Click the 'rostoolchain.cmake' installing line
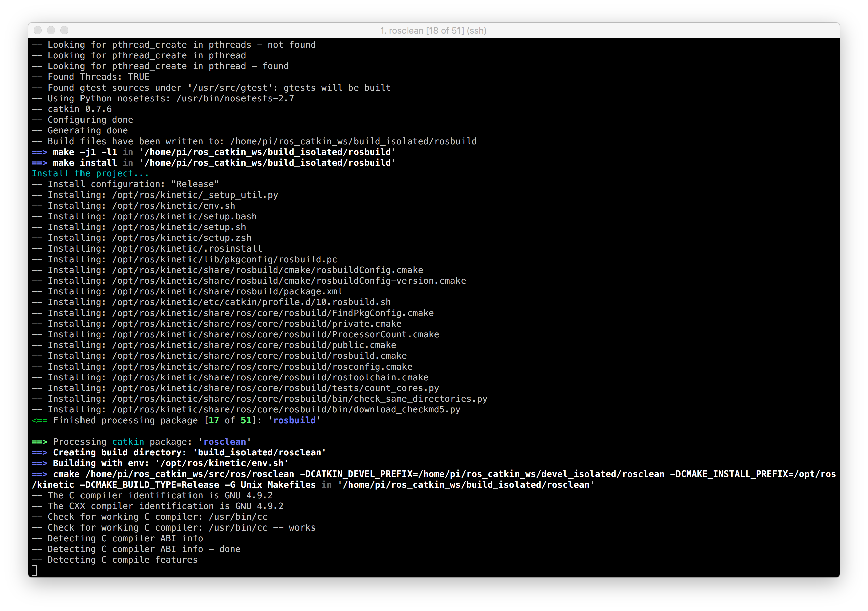 pos(230,377)
